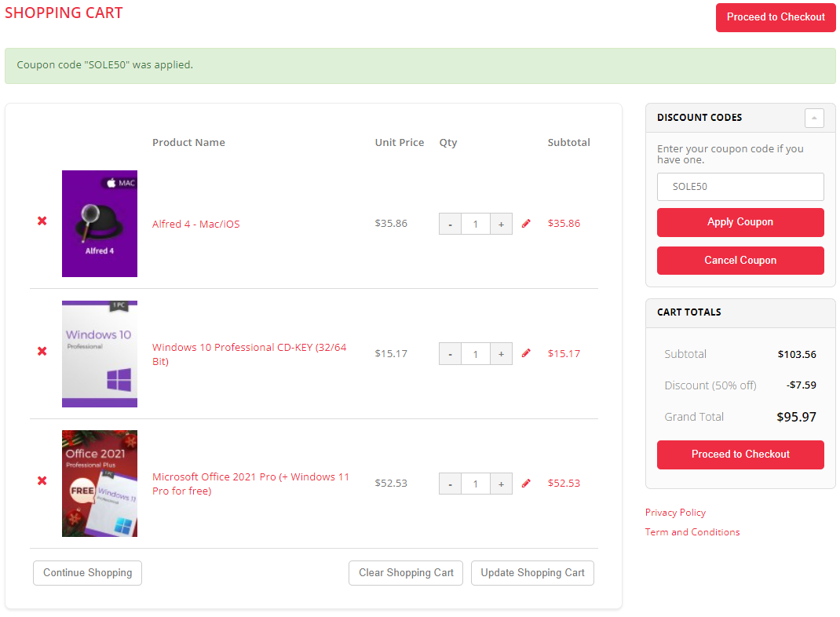The width and height of the screenshot is (840, 617).
Task: Open the Term and Conditions link
Action: coord(692,532)
